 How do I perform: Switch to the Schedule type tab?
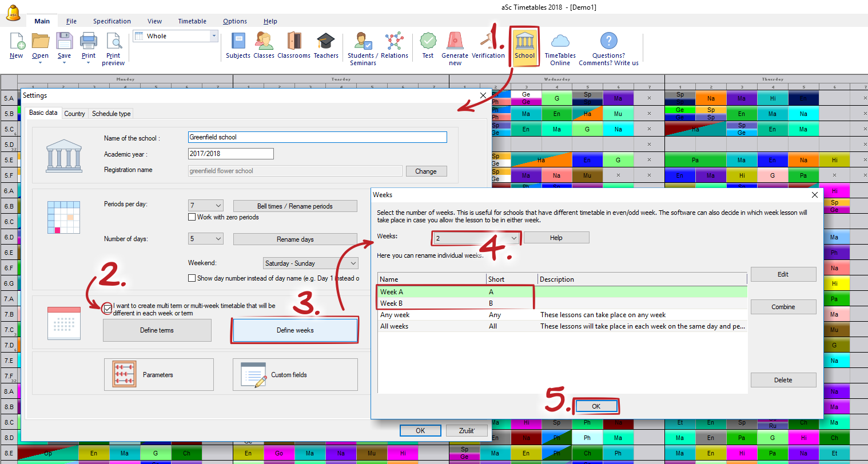coord(112,114)
